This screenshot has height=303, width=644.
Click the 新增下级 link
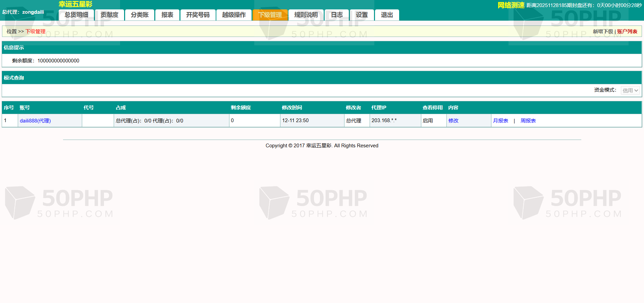(x=603, y=32)
